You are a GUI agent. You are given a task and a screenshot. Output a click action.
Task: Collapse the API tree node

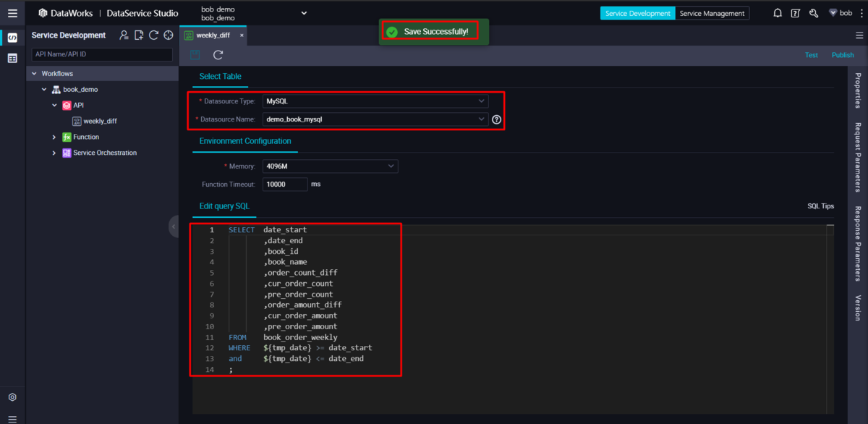click(54, 105)
